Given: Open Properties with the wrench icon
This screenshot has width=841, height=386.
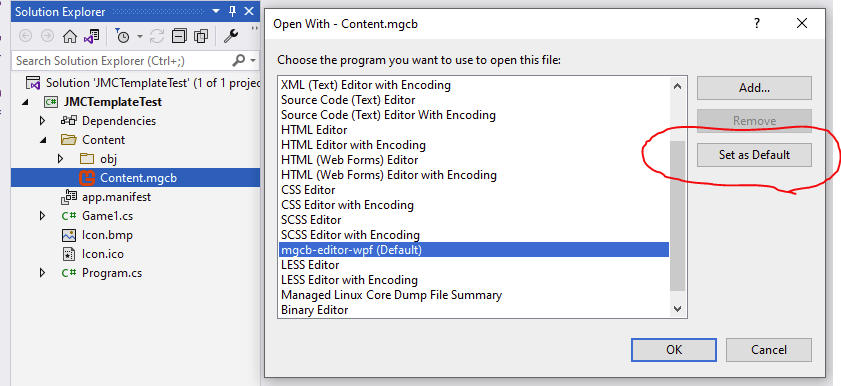Looking at the screenshot, I should click(231, 36).
